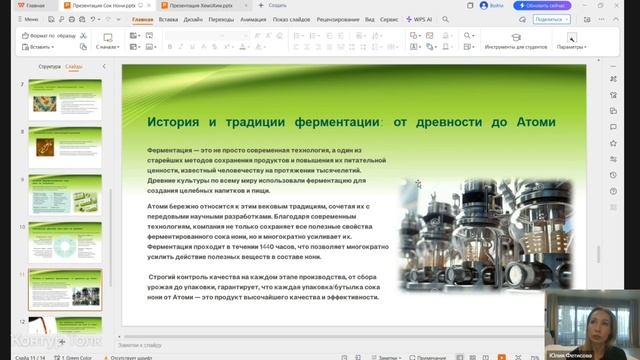Viewport: 640px width, 360px height.
Task: Collapse slide panel with arrow
Action: point(104,66)
